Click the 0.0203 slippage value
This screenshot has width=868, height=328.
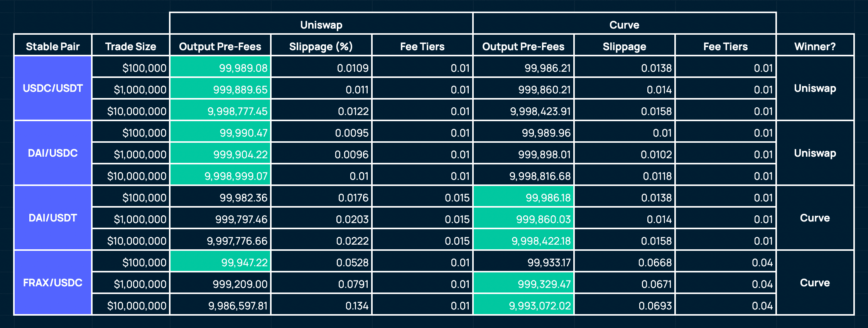[352, 219]
